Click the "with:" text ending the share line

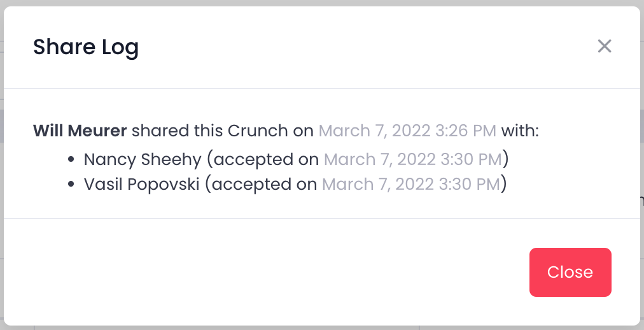tap(520, 131)
